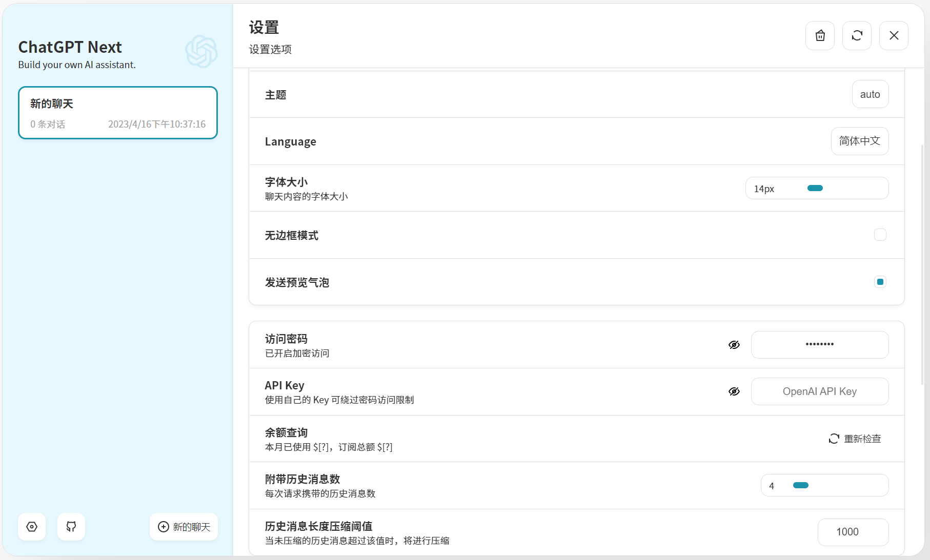Click the OpenAI logo in sidebar
Viewport: 930px width, 560px height.
(201, 52)
